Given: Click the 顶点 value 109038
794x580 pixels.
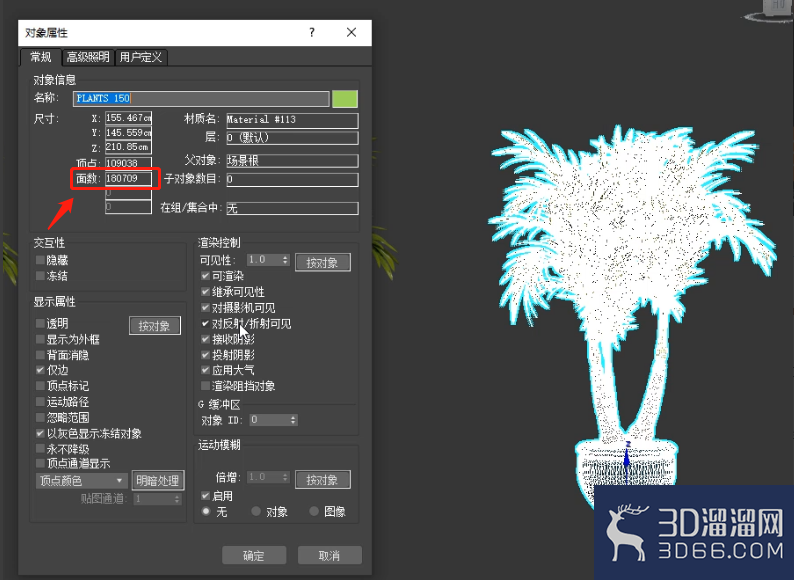Looking at the screenshot, I should [x=128, y=163].
